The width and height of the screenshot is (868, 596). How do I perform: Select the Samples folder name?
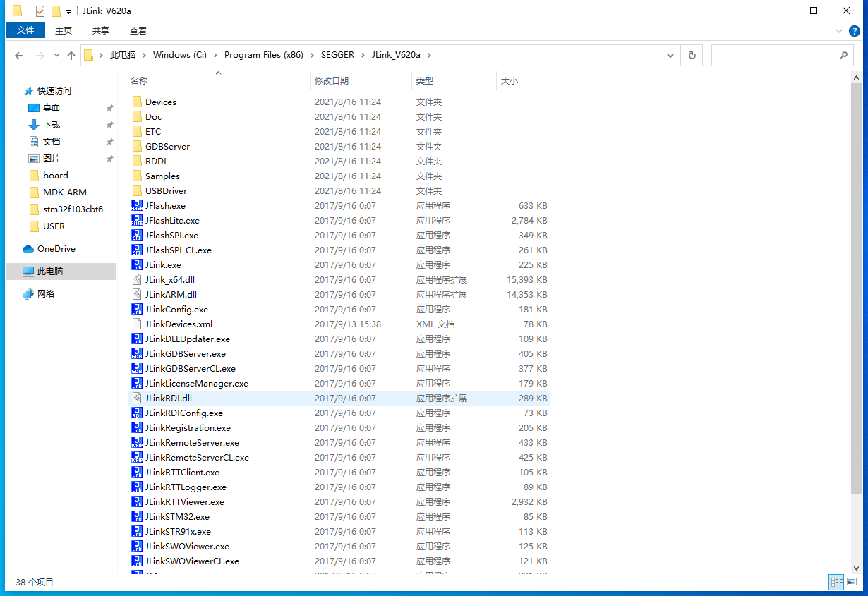point(162,176)
